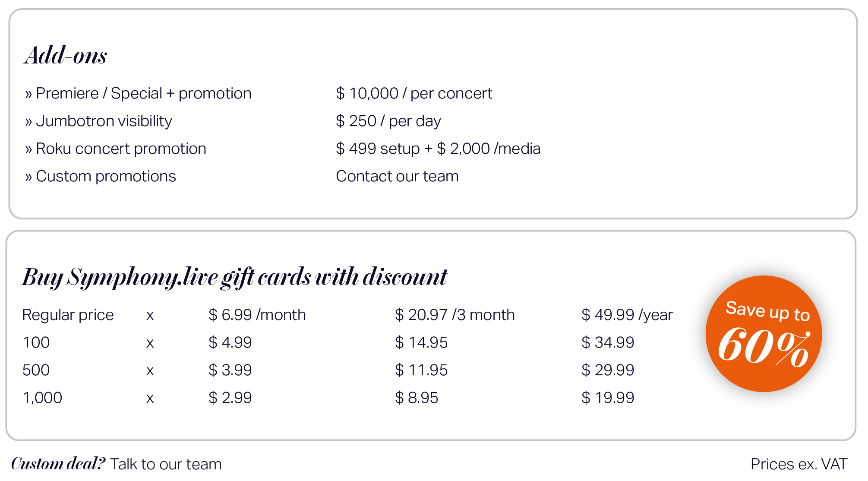Choose the $ 19.99 yearly price for 1,000

[x=608, y=398]
